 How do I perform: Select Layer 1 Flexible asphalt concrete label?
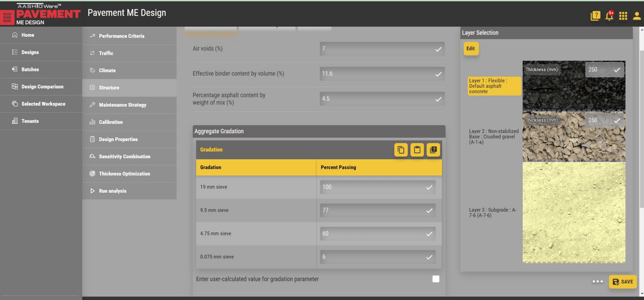494,86
